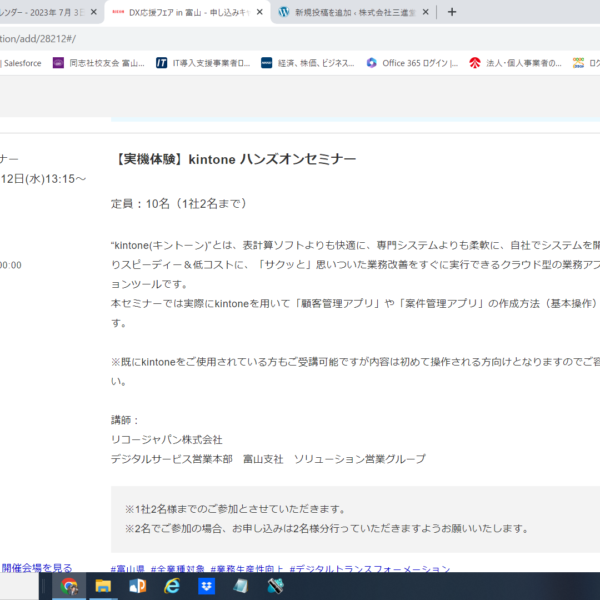
Task: Click the address bar URL
Action: pos(38,39)
